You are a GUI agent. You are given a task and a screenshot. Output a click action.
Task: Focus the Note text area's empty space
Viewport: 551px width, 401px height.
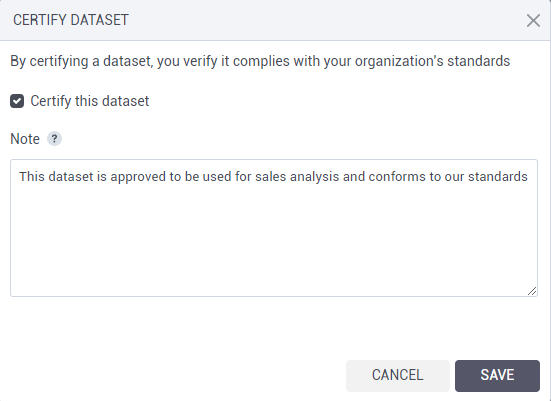pyautogui.click(x=274, y=239)
